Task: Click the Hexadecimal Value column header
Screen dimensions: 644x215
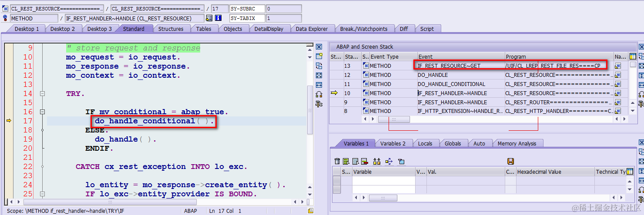Action: point(554,172)
